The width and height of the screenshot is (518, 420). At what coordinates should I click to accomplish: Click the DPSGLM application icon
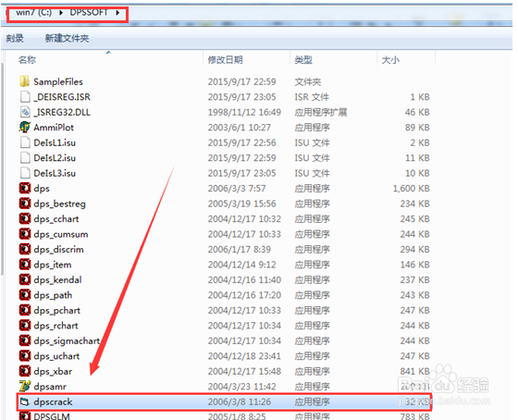point(25,416)
